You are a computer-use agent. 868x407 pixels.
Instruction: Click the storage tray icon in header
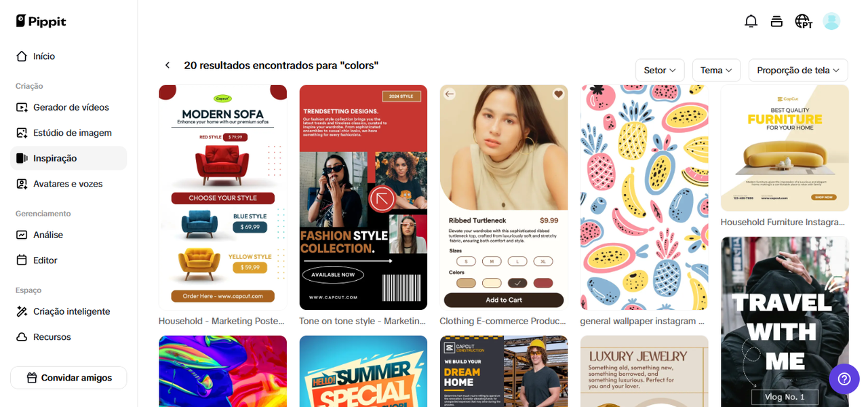776,22
